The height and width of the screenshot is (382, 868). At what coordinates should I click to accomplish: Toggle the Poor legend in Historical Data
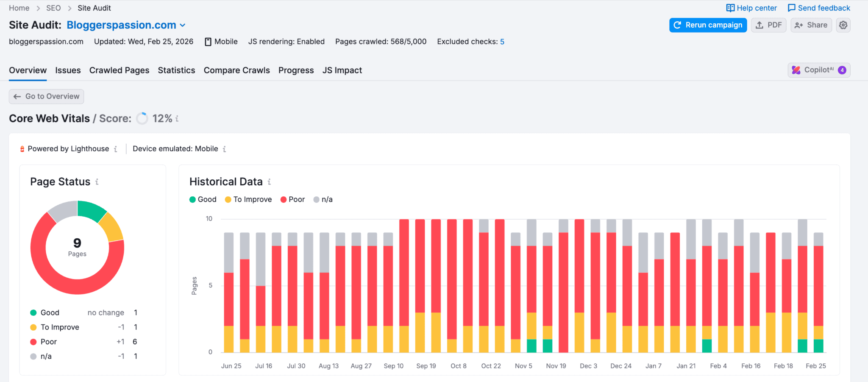click(x=292, y=199)
